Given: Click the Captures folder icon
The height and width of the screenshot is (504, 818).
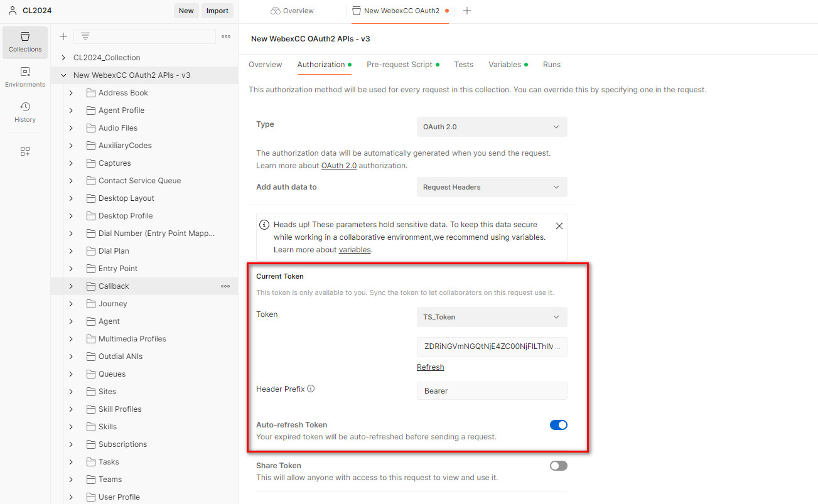Looking at the screenshot, I should (x=90, y=163).
